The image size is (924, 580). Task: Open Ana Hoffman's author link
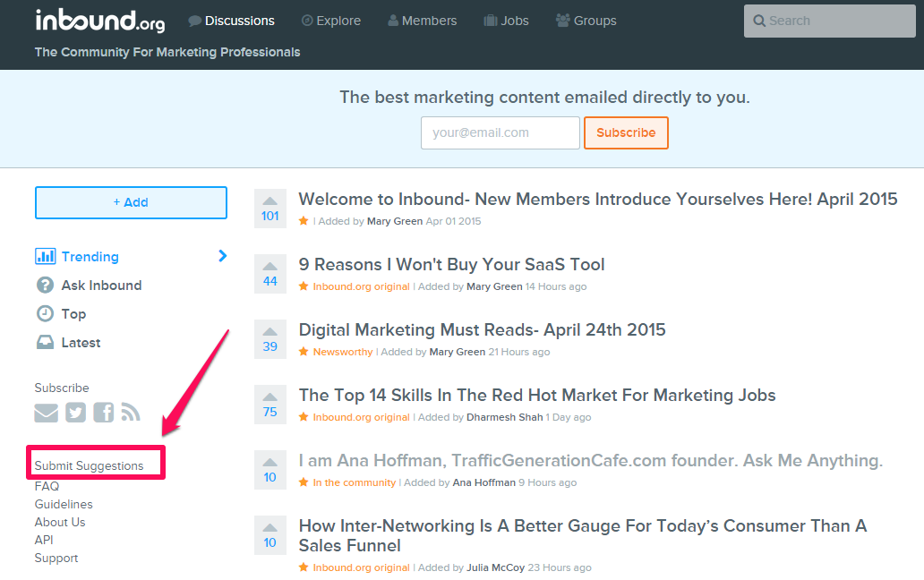pyautogui.click(x=483, y=482)
